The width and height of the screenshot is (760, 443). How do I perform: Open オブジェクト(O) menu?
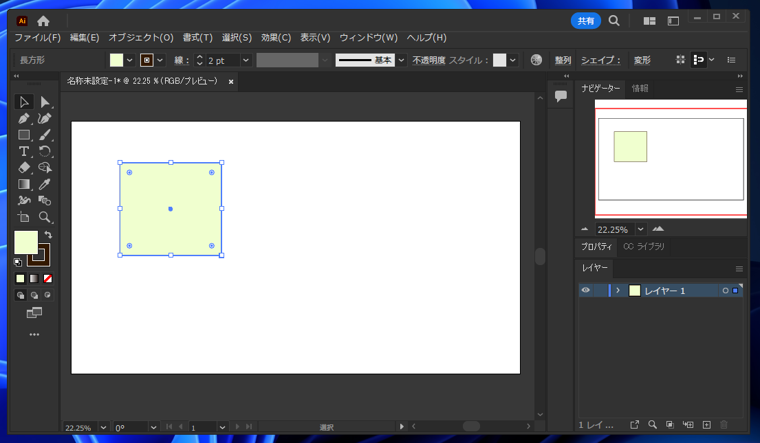(141, 38)
